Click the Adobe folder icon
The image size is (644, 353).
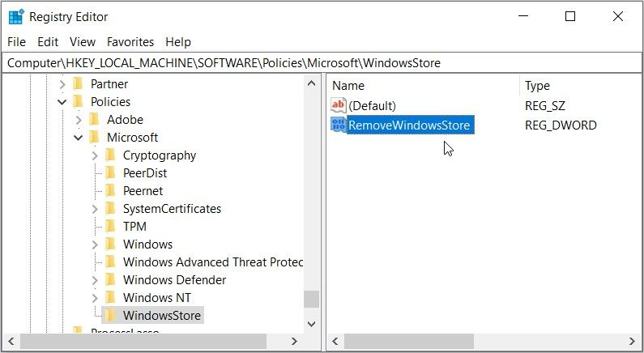pos(95,120)
